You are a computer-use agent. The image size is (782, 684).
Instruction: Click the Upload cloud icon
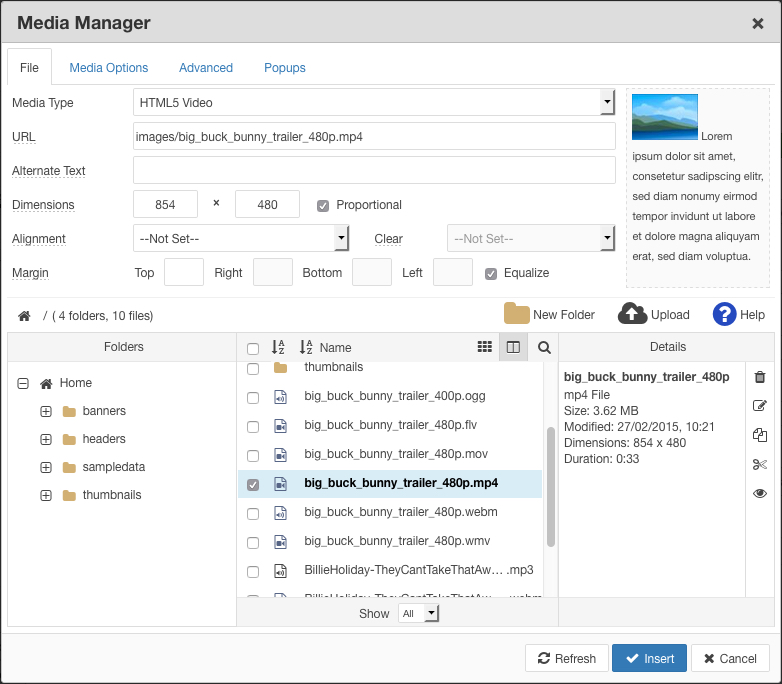point(632,314)
